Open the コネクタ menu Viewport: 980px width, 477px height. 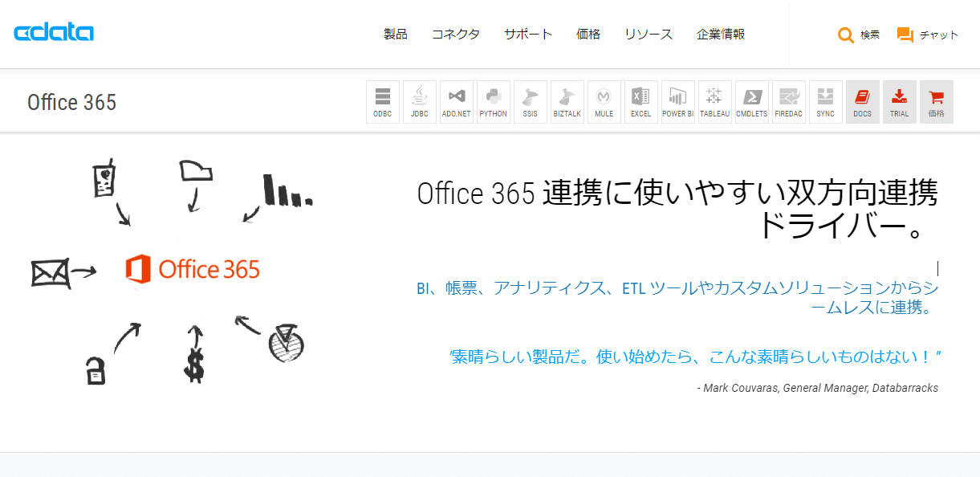[456, 34]
